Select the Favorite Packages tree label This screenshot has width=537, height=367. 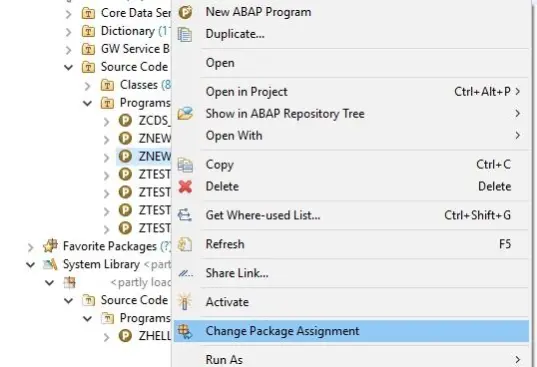[x=110, y=246]
